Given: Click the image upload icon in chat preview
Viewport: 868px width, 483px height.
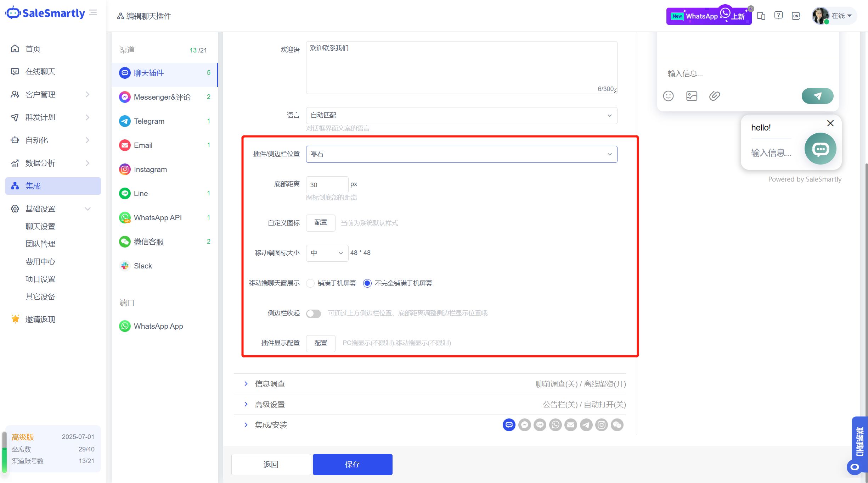Looking at the screenshot, I should click(x=692, y=96).
